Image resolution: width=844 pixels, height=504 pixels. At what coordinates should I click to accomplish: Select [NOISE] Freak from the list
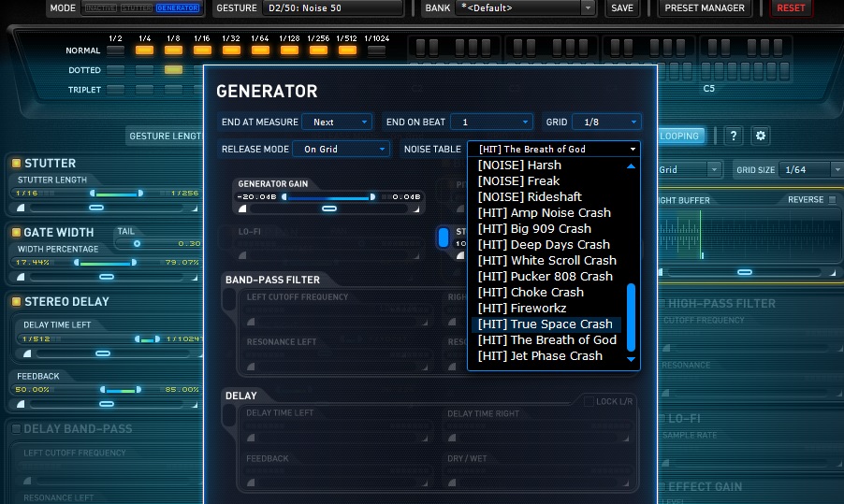point(546,180)
